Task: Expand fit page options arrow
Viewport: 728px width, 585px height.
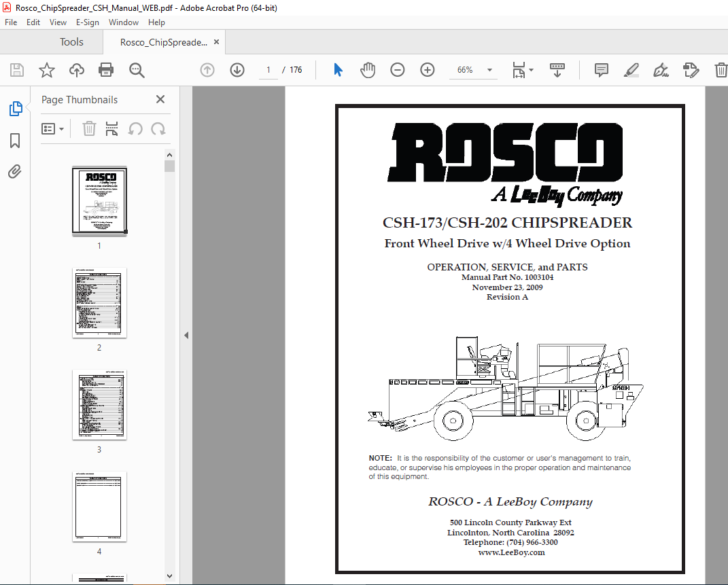Action: (x=532, y=70)
